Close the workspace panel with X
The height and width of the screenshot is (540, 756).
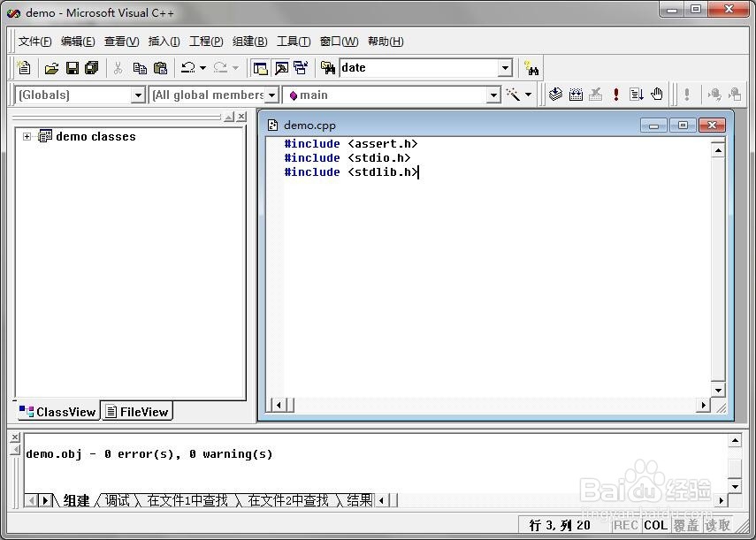click(241, 117)
